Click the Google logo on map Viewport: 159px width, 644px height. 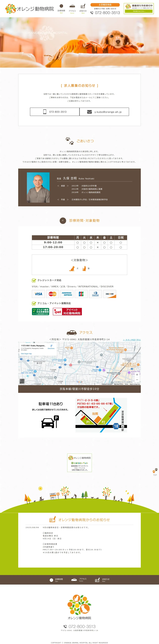point(79,382)
